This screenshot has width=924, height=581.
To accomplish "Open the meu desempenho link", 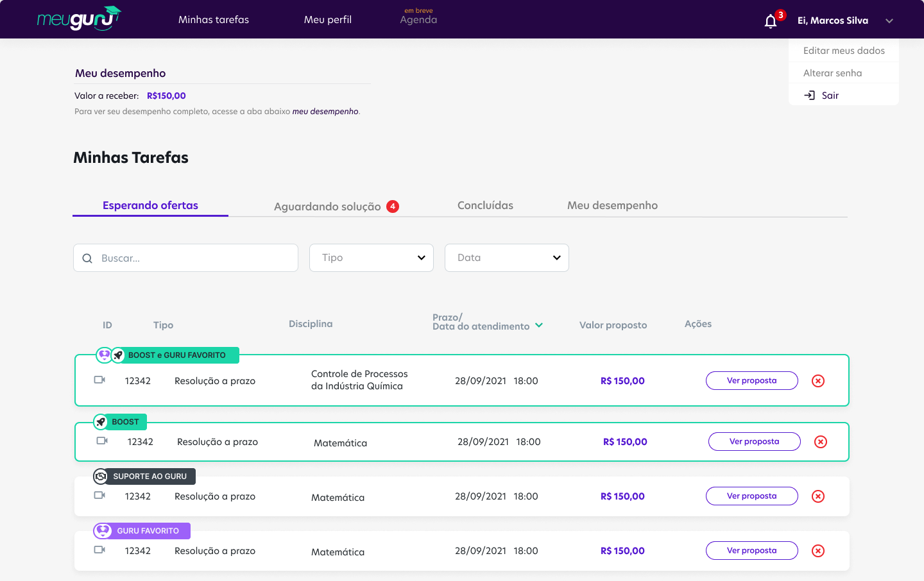I will pyautogui.click(x=325, y=112).
